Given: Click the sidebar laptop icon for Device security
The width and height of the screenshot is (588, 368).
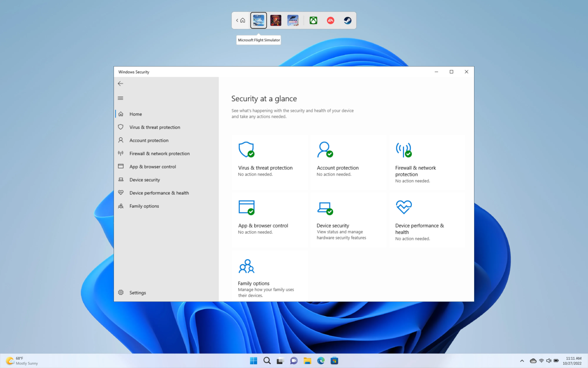Looking at the screenshot, I should pyautogui.click(x=121, y=179).
